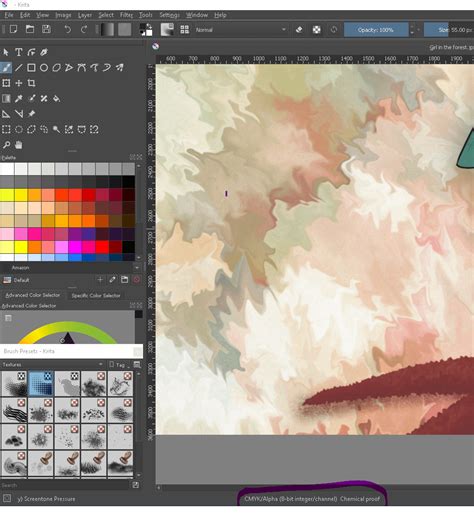474x525 pixels.
Task: Select the Screentone halftone brush preset thumbnail
Action: pyautogui.click(x=40, y=383)
